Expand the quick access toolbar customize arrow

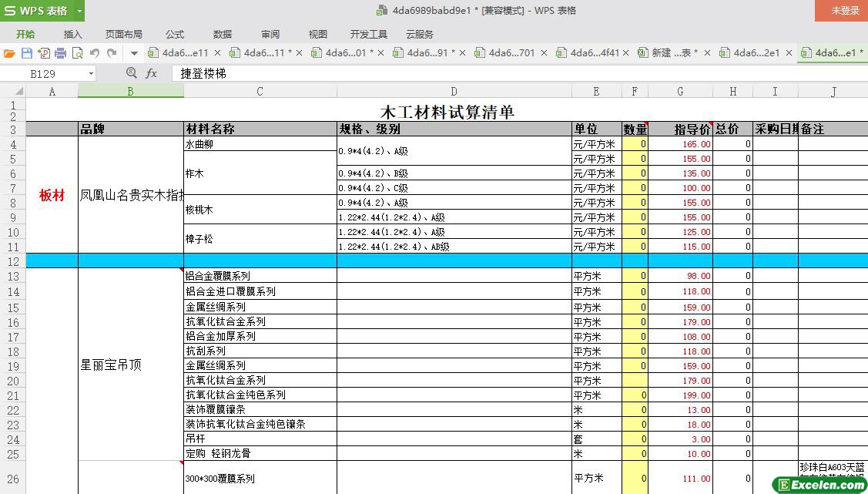pos(134,53)
